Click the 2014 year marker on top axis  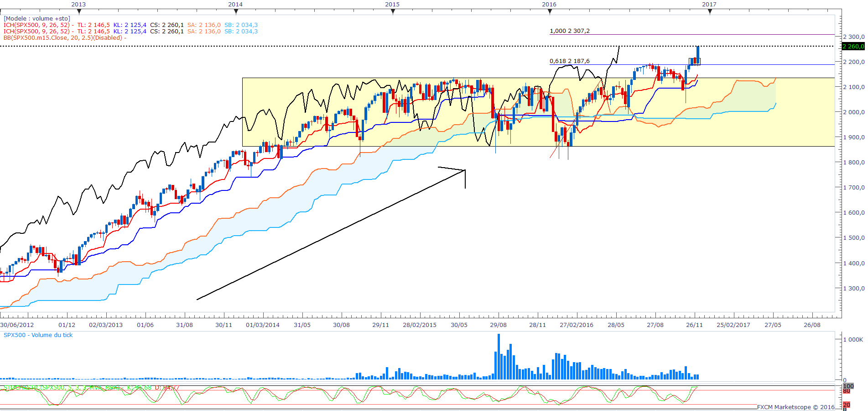coord(235,4)
